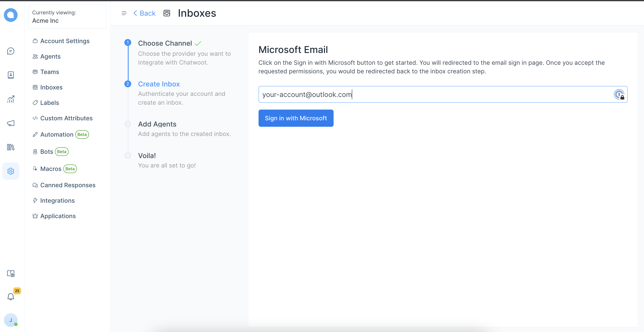Click the Choose Channel step
The width and height of the screenshot is (644, 332).
[165, 43]
